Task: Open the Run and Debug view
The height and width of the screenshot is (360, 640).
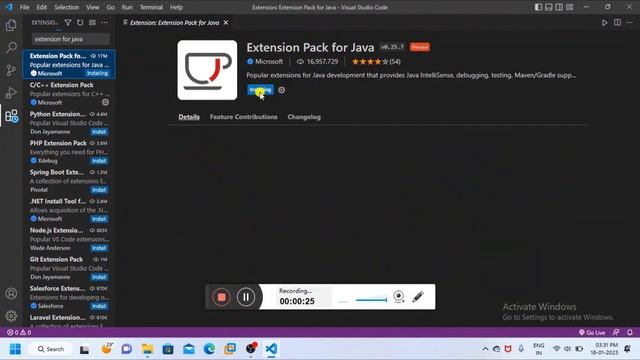Action: click(x=11, y=93)
